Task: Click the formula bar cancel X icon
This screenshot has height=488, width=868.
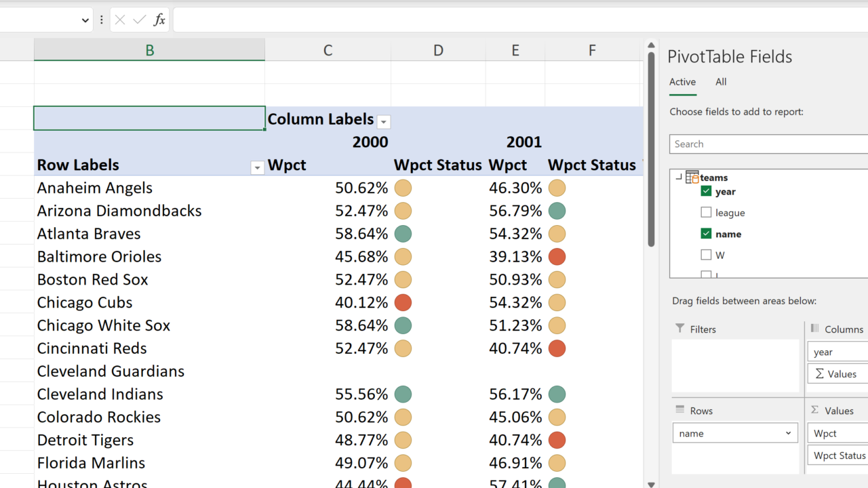Action: [x=120, y=20]
